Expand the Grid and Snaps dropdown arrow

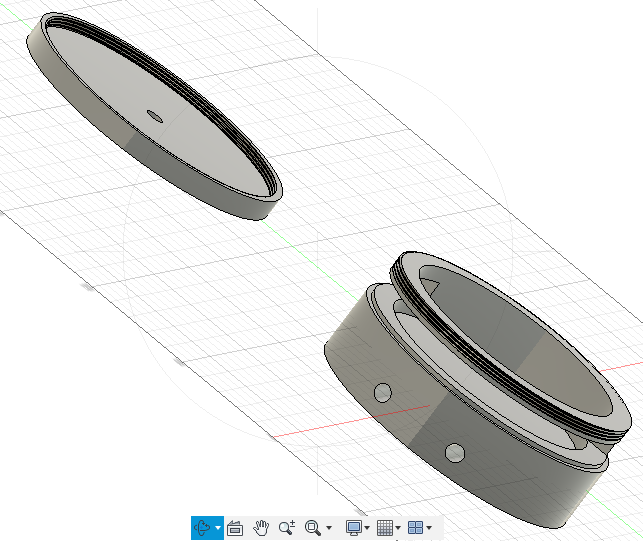(398, 528)
